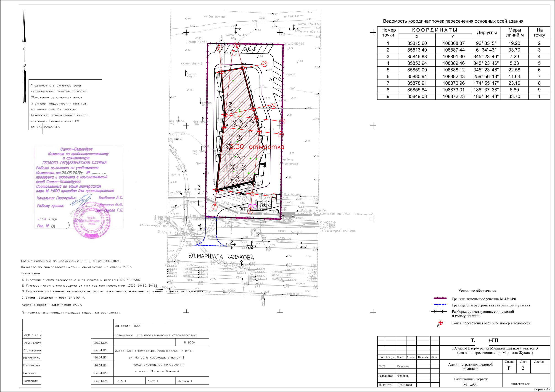Click the circled X symbol inside the building
This screenshot has width=555, height=392.
click(x=239, y=137)
